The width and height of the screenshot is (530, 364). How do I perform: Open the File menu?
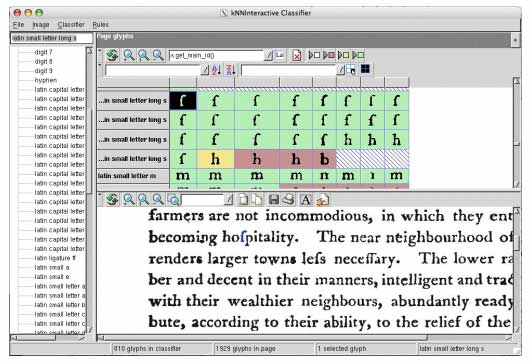(x=18, y=25)
